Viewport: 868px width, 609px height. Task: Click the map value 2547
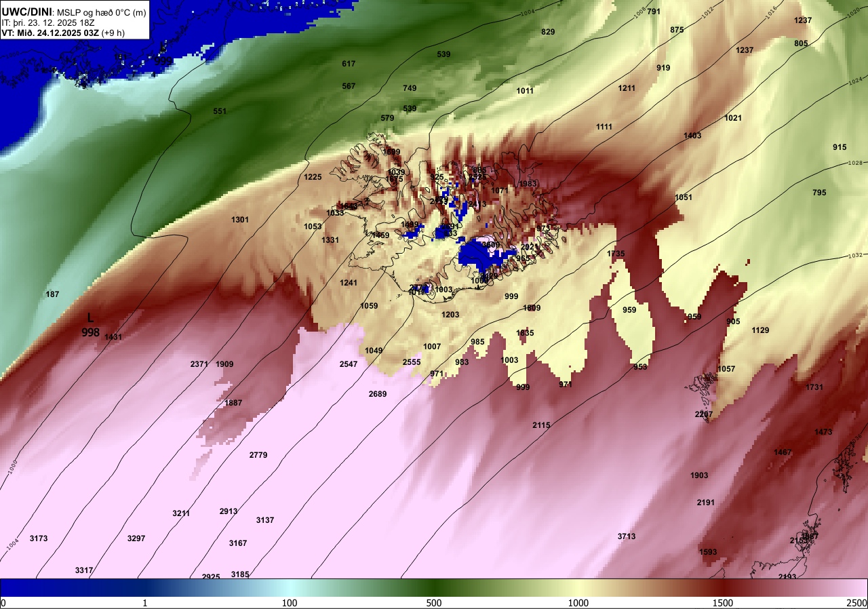click(x=349, y=364)
